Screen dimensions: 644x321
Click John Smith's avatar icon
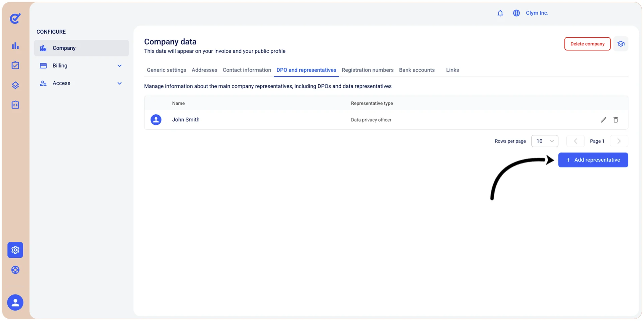[156, 120]
